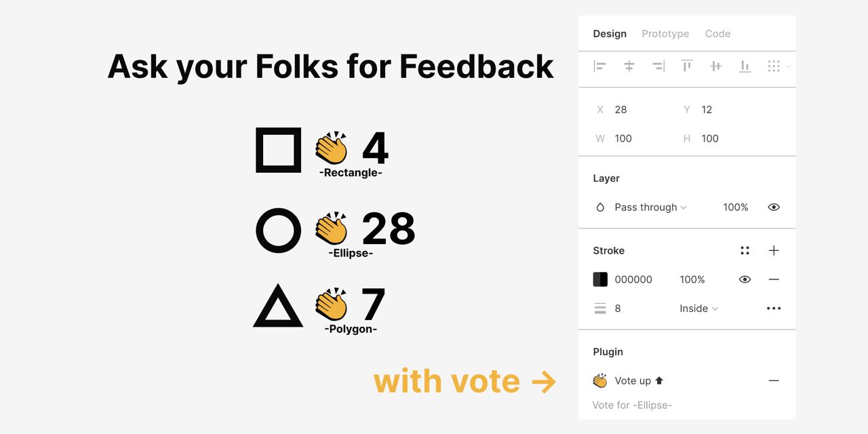Add a new stroke with plus icon
This screenshot has width=868, height=434.
pyautogui.click(x=774, y=250)
